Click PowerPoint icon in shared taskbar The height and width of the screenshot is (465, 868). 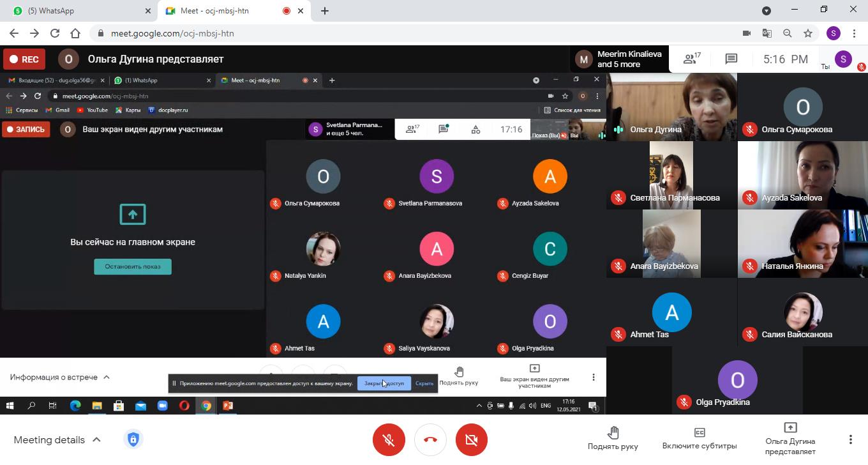pos(228,406)
